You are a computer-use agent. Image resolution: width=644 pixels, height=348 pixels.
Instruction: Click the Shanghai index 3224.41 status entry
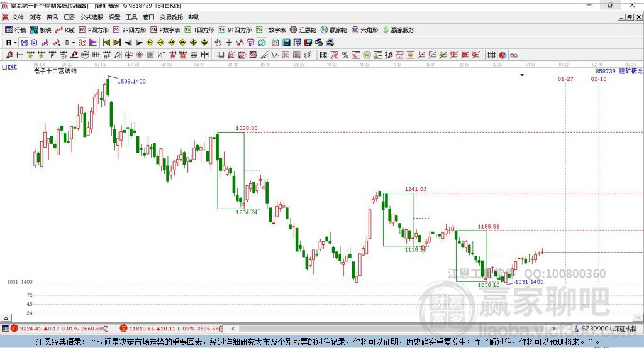pyautogui.click(x=61, y=329)
